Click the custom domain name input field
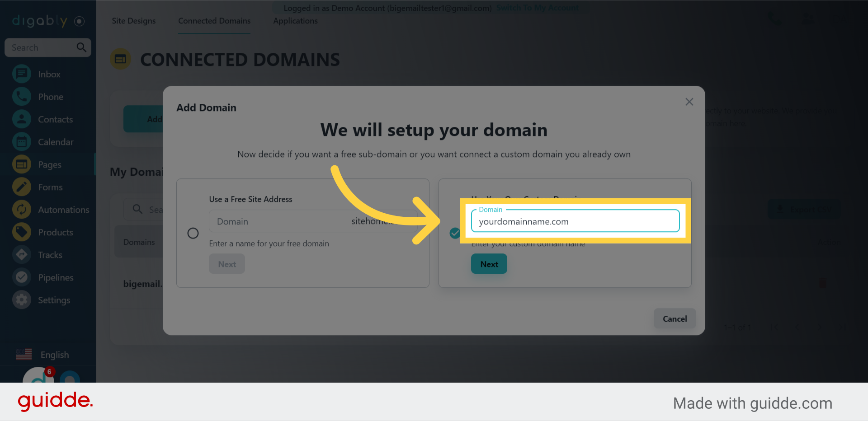 coord(575,221)
